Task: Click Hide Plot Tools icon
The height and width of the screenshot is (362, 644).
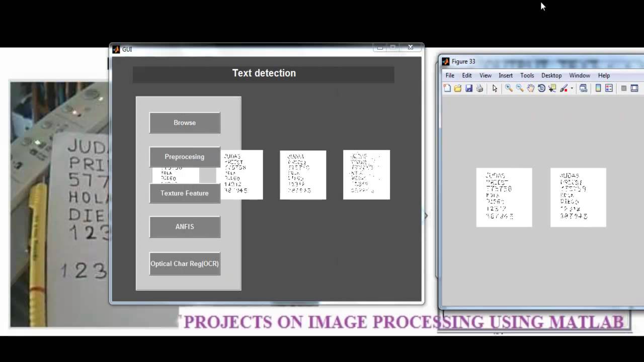Action: [x=624, y=88]
